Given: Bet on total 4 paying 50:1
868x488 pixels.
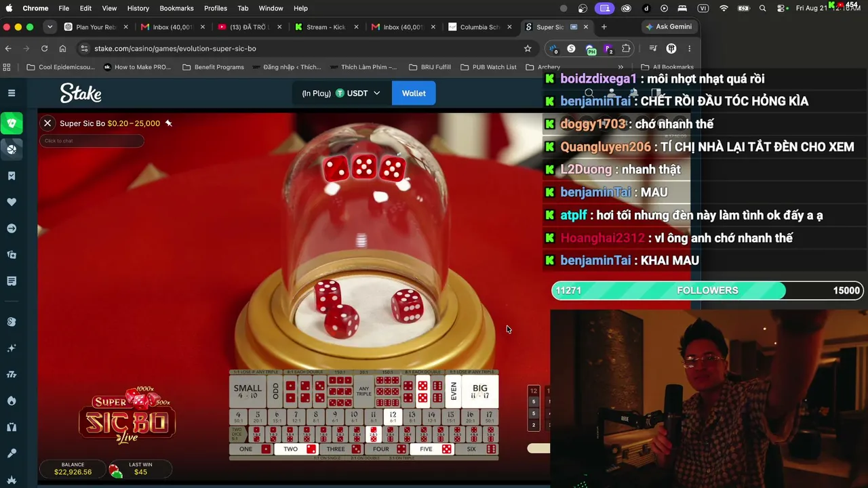Looking at the screenshot, I should [x=239, y=417].
